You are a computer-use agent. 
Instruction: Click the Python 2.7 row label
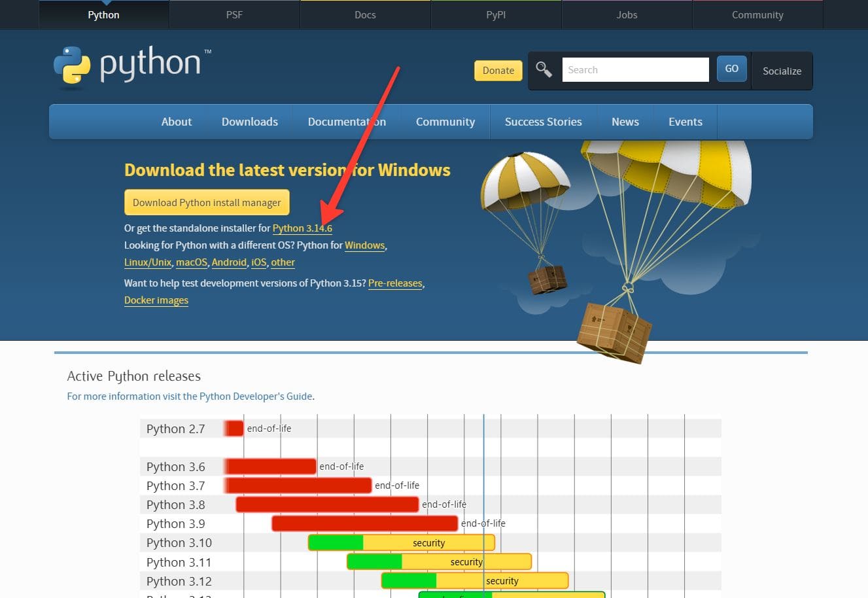(175, 429)
